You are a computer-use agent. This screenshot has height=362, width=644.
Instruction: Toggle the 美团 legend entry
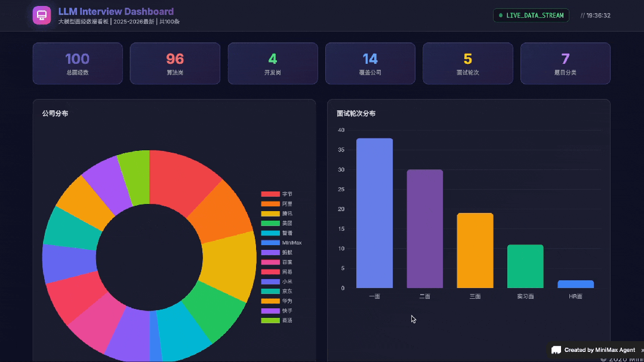pyautogui.click(x=277, y=223)
